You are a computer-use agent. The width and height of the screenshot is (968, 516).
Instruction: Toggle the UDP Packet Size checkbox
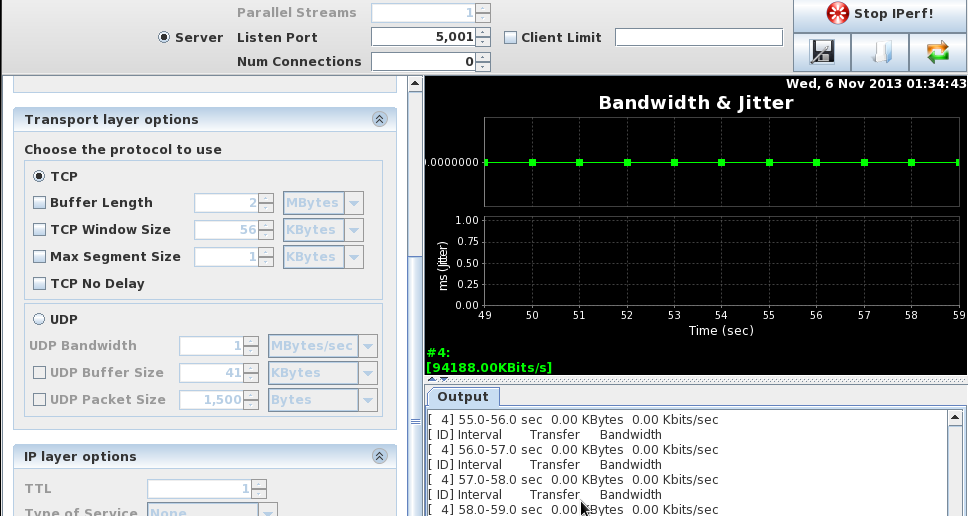tap(39, 399)
